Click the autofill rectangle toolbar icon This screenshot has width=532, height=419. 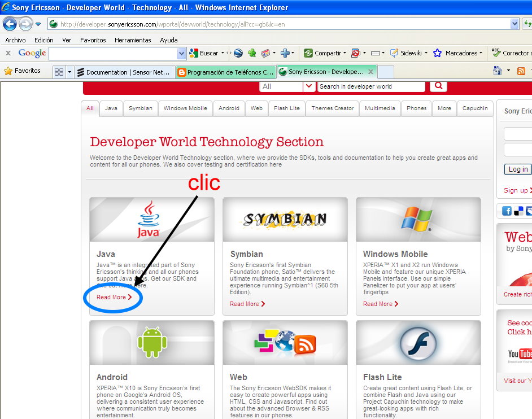[x=375, y=53]
